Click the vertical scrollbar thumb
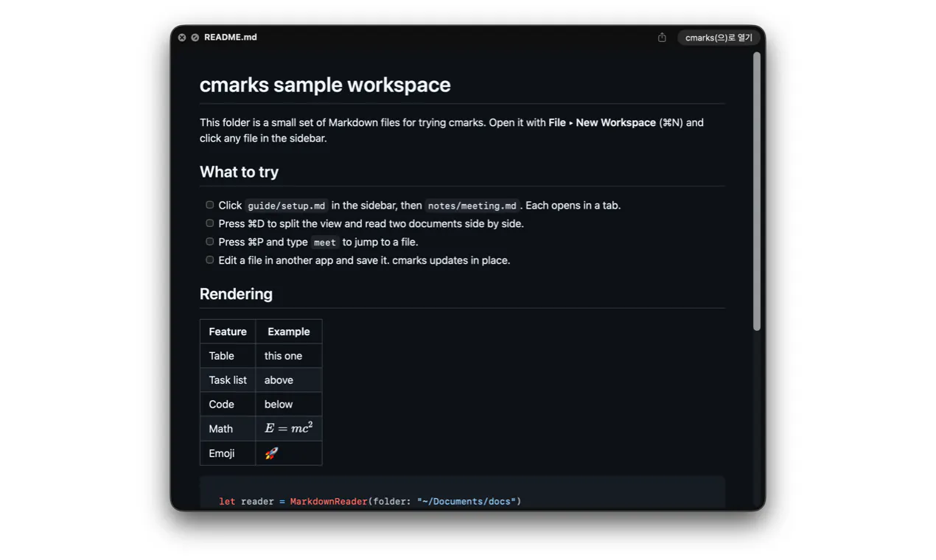 (756, 192)
